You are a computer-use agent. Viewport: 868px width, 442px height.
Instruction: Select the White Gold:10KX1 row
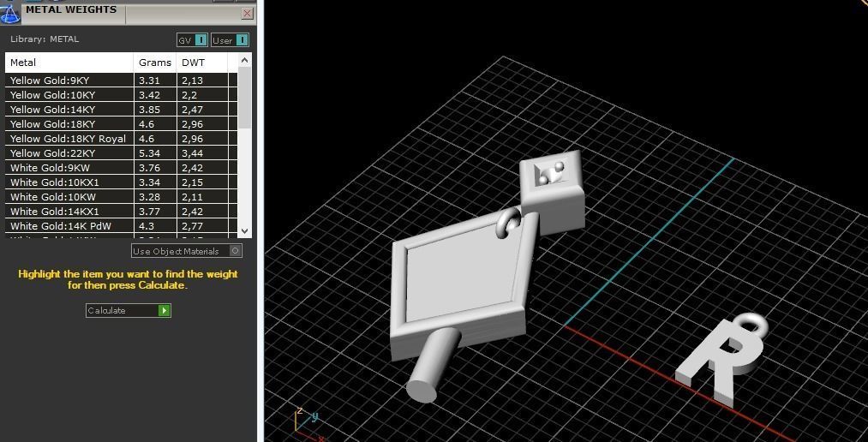121,182
